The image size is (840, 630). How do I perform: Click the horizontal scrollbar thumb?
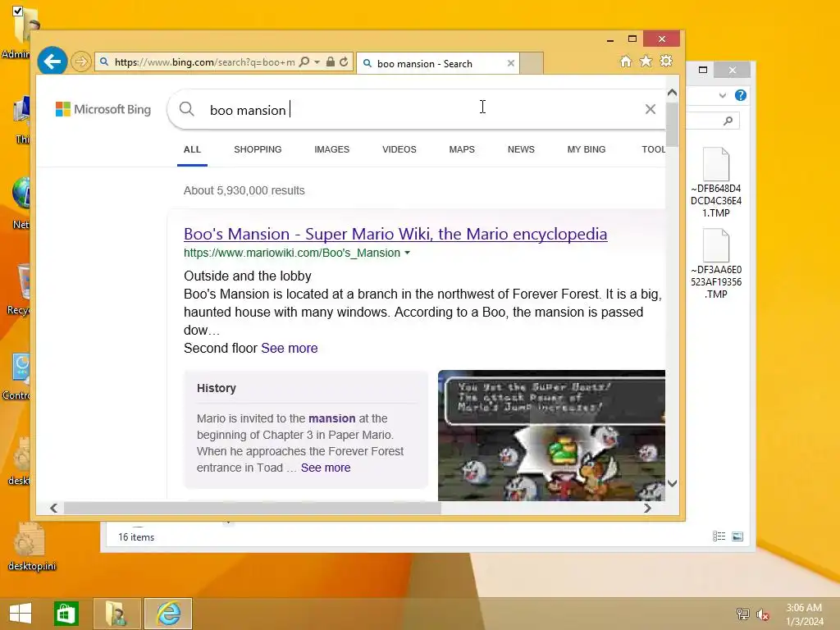(x=253, y=508)
